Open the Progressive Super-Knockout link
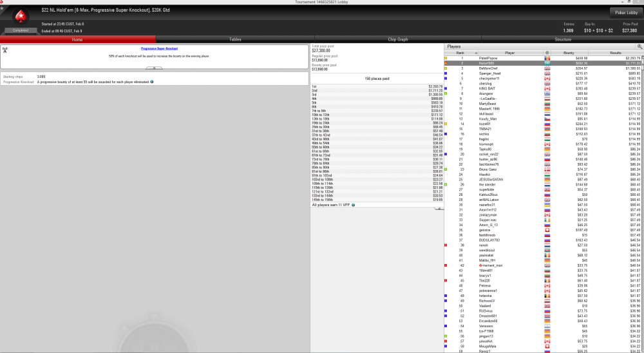The height and width of the screenshot is (353, 644). (x=159, y=48)
